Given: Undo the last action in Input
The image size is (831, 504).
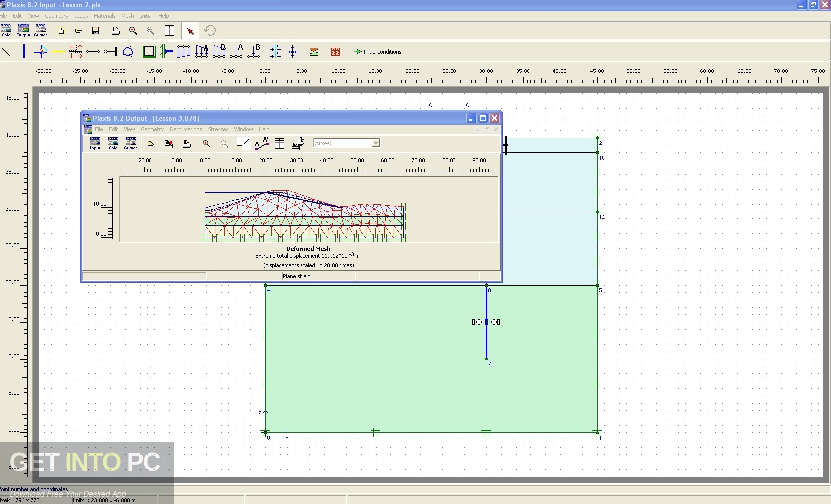Looking at the screenshot, I should (210, 31).
